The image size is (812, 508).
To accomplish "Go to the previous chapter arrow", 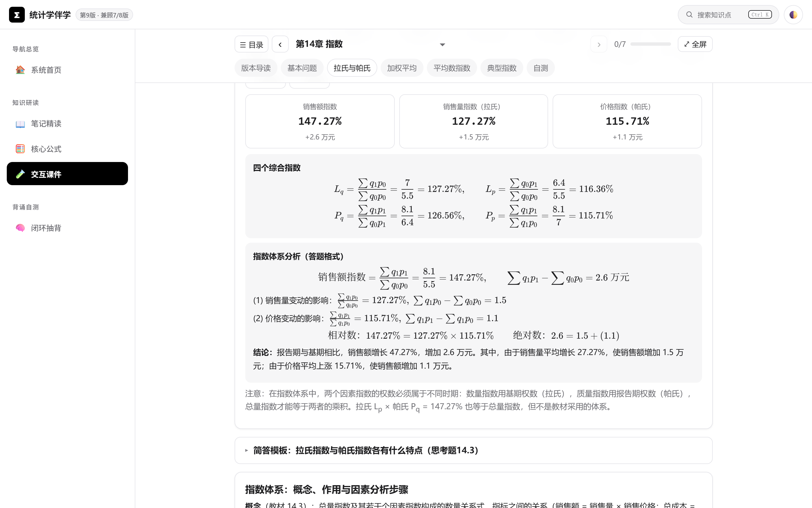I will coord(280,44).
